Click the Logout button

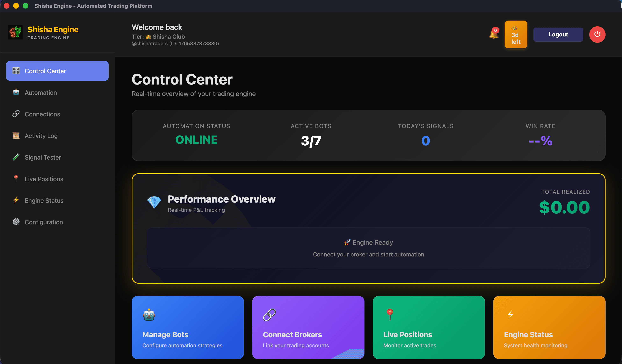point(558,35)
